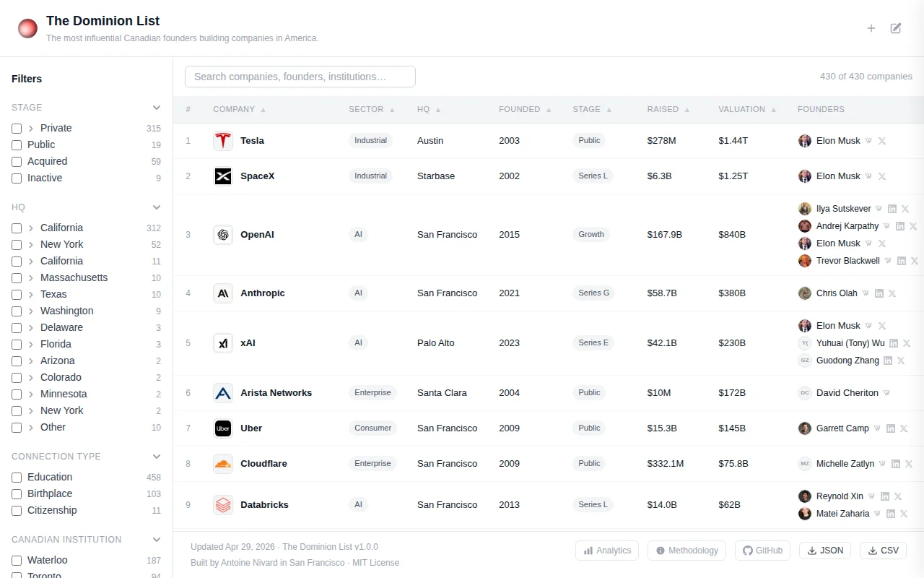Check the Inactive stage filter
Screen dimensions: 924x578
tap(17, 178)
